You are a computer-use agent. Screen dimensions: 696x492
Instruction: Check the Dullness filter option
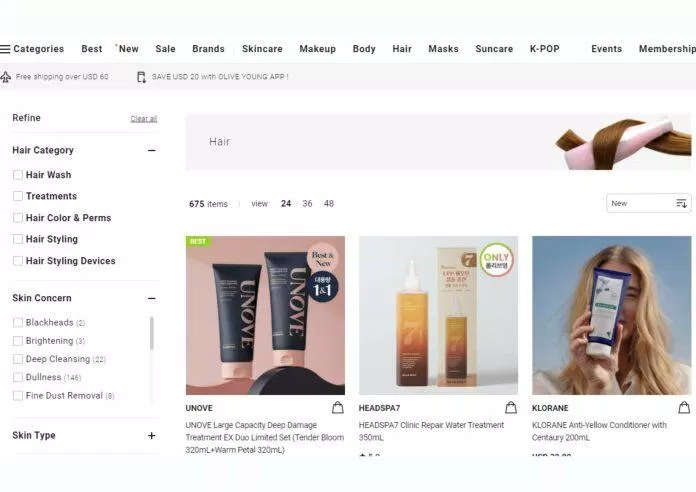18,377
